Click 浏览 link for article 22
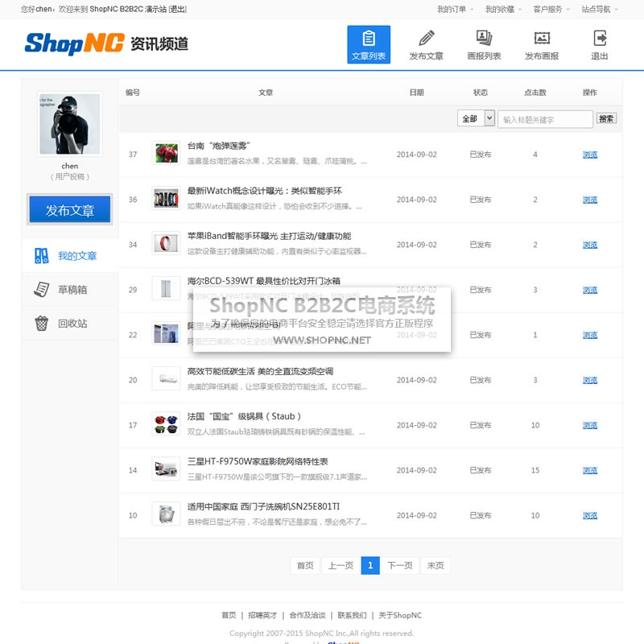The height and width of the screenshot is (644, 644). pyautogui.click(x=590, y=335)
